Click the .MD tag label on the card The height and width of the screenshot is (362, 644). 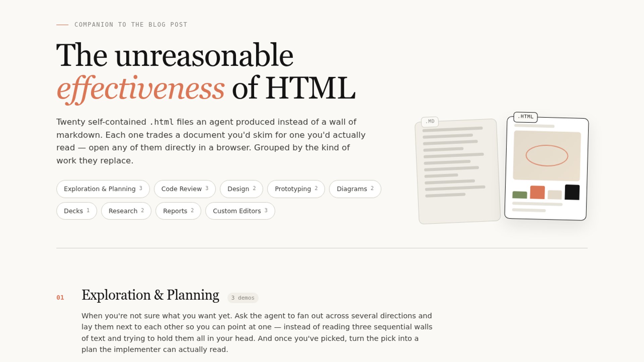(430, 122)
